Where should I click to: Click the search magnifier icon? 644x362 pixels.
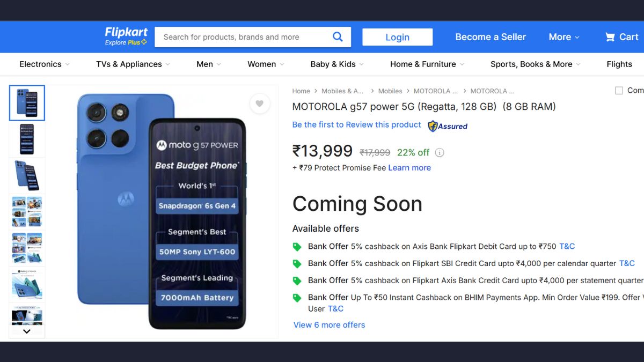[x=338, y=37]
